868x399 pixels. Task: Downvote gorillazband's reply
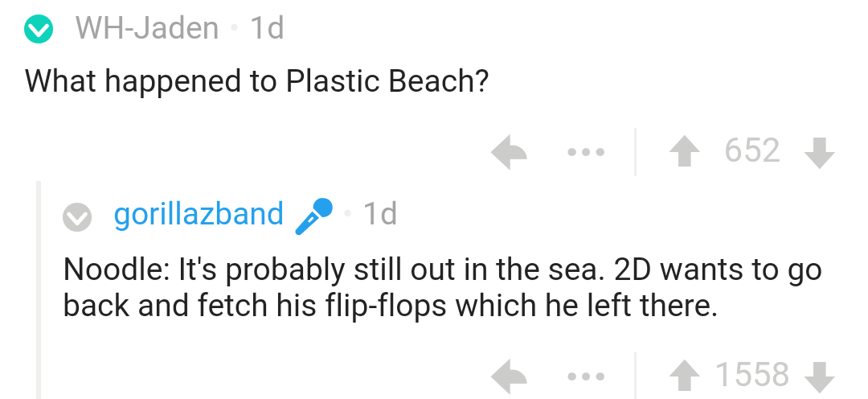click(817, 376)
